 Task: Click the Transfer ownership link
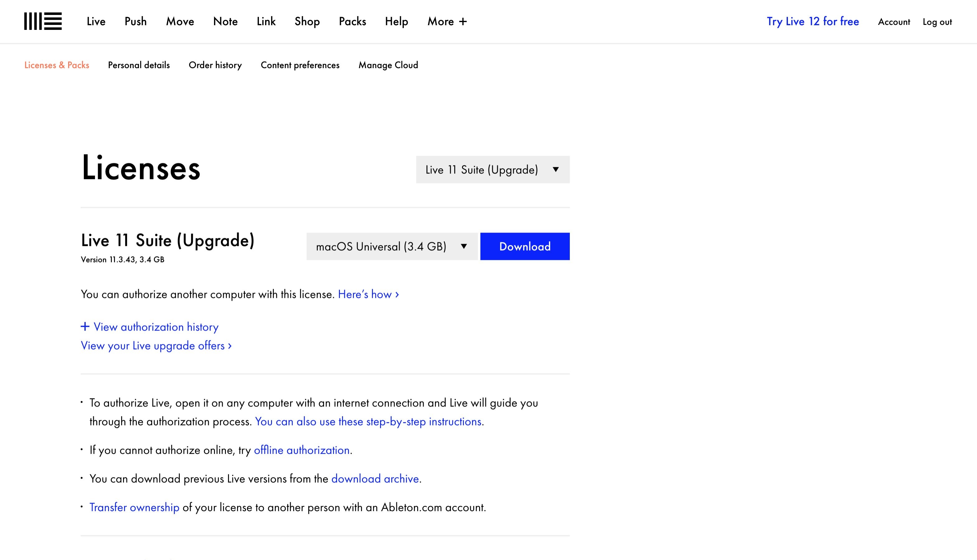(134, 508)
